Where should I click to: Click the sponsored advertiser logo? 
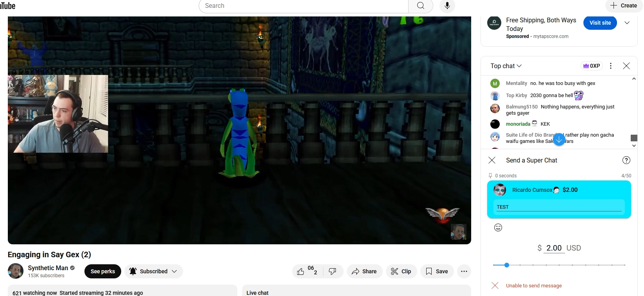(494, 23)
